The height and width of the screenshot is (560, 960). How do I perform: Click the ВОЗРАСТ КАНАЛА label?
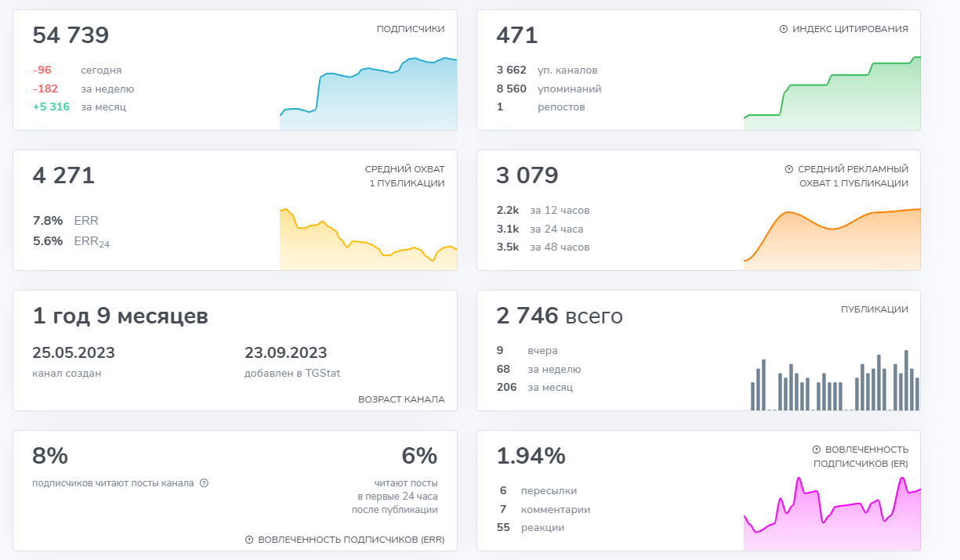(x=401, y=399)
